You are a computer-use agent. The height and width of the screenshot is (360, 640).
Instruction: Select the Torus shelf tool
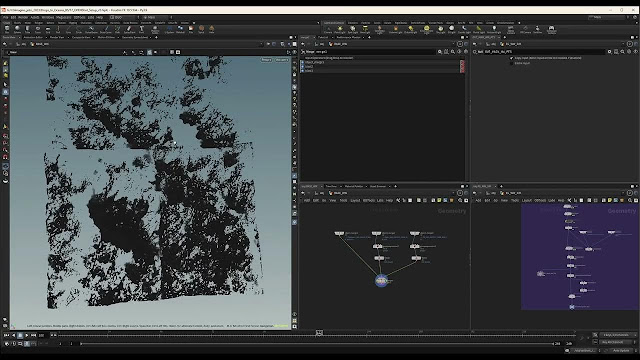click(x=38, y=29)
